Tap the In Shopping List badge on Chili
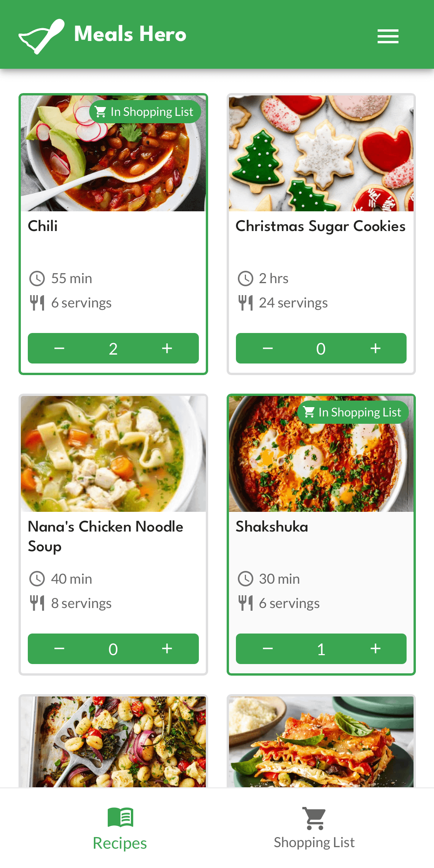The image size is (434, 868). coord(145,112)
